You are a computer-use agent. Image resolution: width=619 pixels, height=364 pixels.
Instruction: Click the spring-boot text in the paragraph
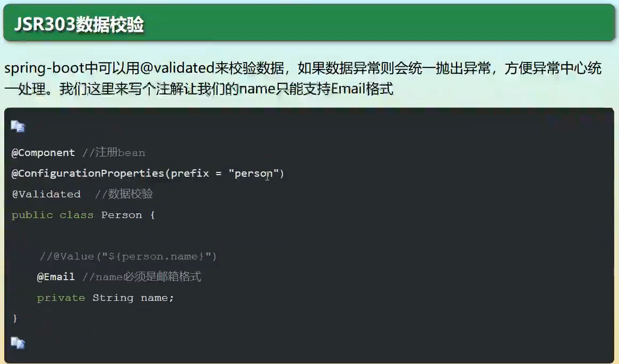pyautogui.click(x=37, y=69)
